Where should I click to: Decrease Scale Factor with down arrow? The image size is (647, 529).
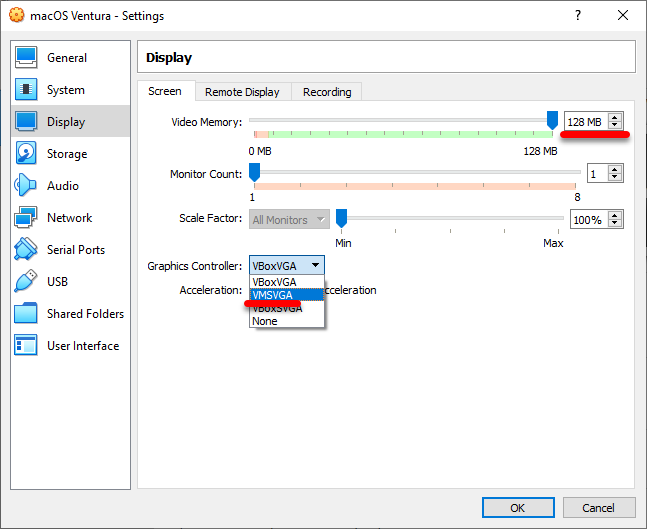pyautogui.click(x=615, y=223)
